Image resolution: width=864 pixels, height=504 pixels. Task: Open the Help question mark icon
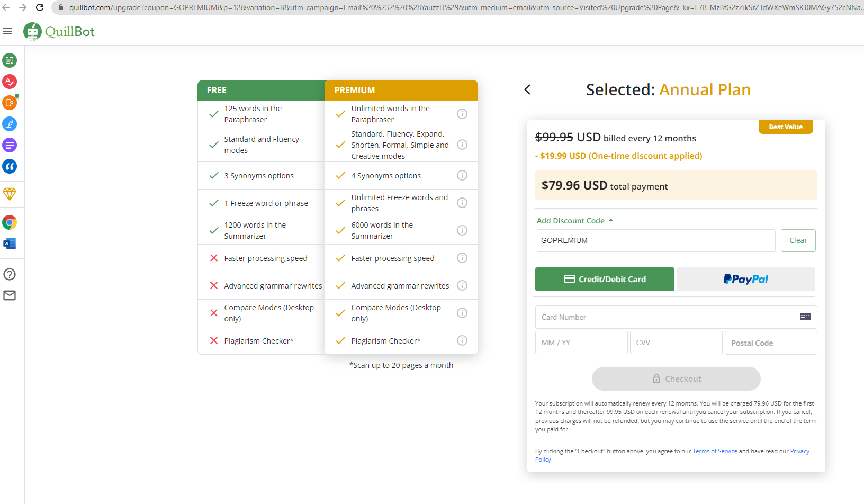coord(10,274)
